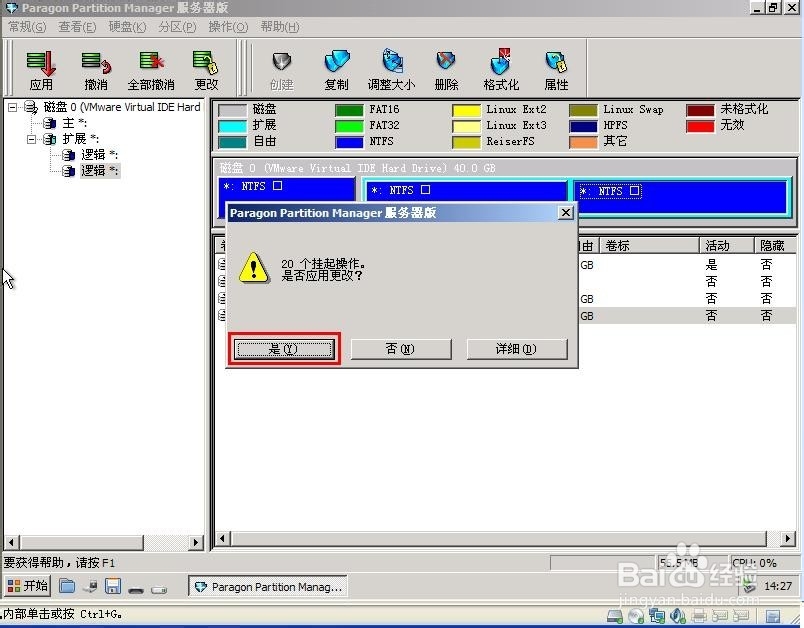804x628 pixels.
Task: Click the 14:27 taskbar clock
Action: [x=778, y=586]
